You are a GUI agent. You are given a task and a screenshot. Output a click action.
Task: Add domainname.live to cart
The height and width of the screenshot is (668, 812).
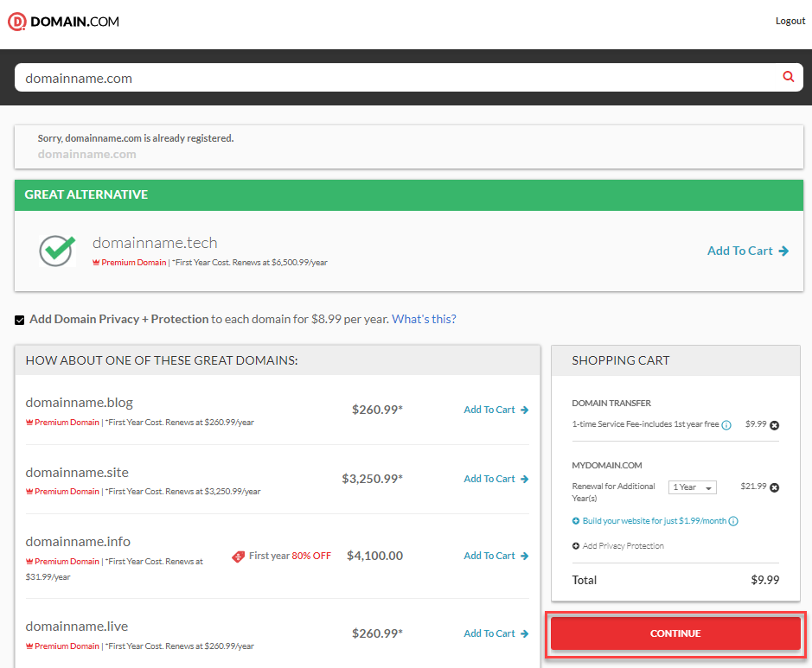point(496,633)
